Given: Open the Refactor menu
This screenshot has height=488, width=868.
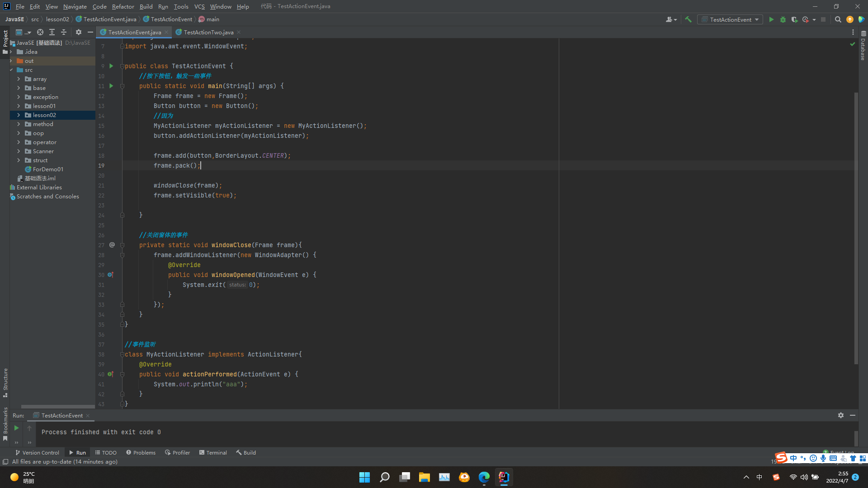Looking at the screenshot, I should pyautogui.click(x=123, y=6).
